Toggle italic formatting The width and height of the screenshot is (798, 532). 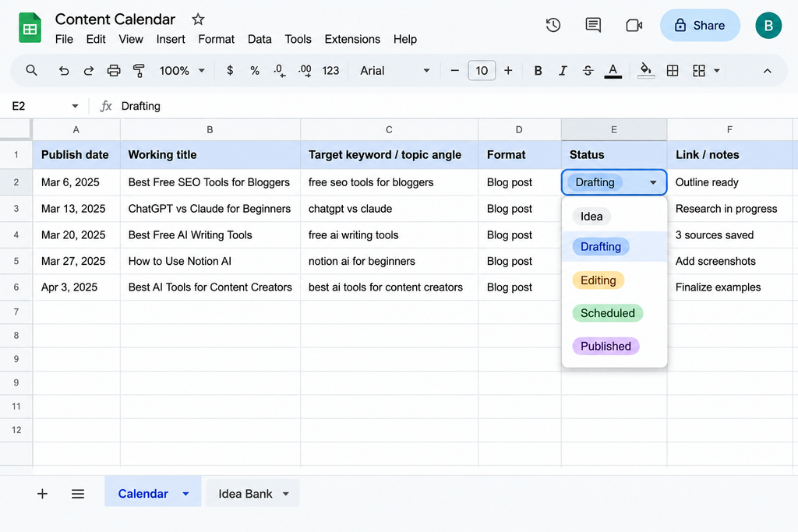click(563, 71)
